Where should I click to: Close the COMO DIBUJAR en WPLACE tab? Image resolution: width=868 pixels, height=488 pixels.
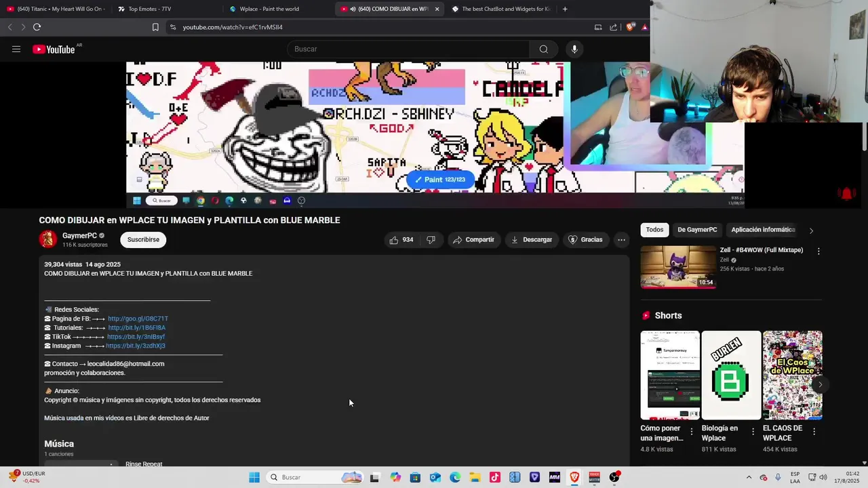pyautogui.click(x=437, y=9)
